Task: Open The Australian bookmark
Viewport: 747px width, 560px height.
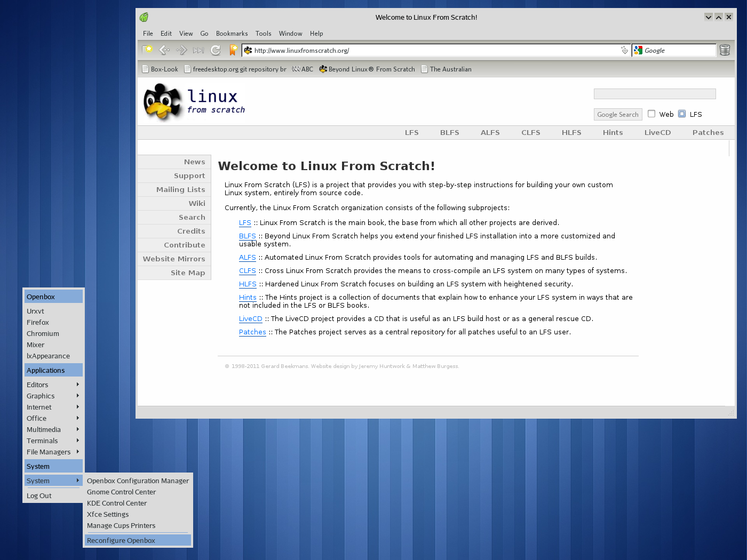Action: (447, 69)
